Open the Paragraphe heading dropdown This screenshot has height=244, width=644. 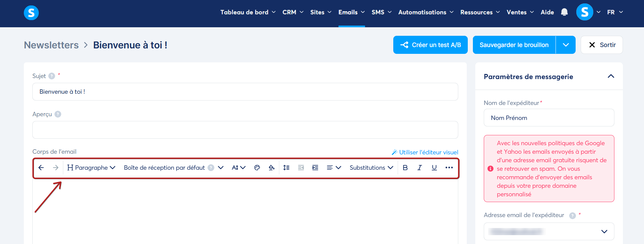click(91, 168)
